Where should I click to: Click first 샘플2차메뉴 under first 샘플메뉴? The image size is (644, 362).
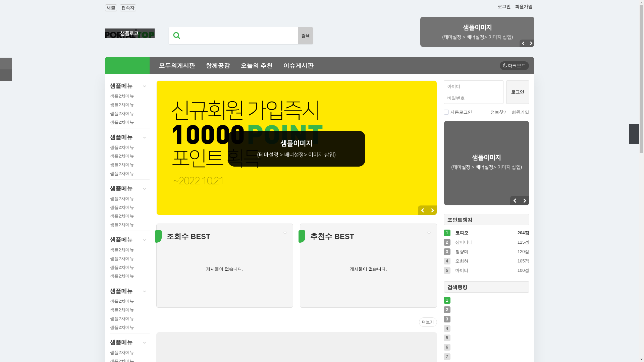click(122, 96)
